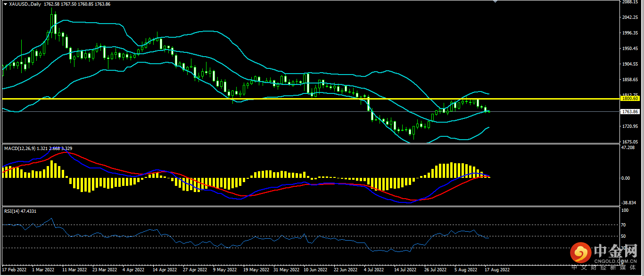The height and width of the screenshot is (276, 644).
Task: Click the 2042.25 price scale label
Action: [x=630, y=17]
